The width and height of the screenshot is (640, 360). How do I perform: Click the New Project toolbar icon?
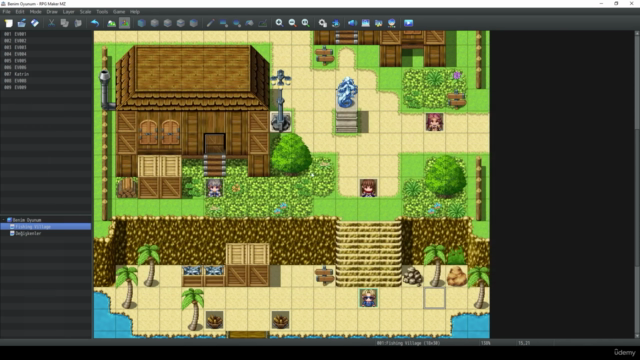9,23
